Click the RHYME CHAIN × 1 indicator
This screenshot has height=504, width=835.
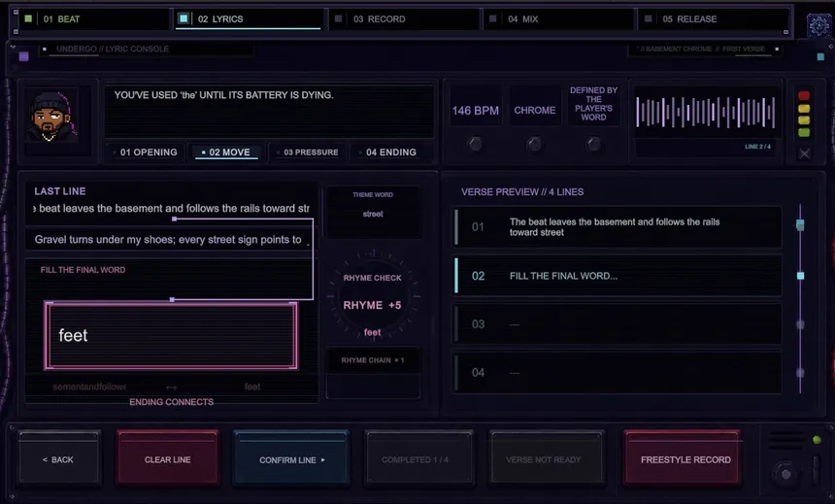click(373, 360)
